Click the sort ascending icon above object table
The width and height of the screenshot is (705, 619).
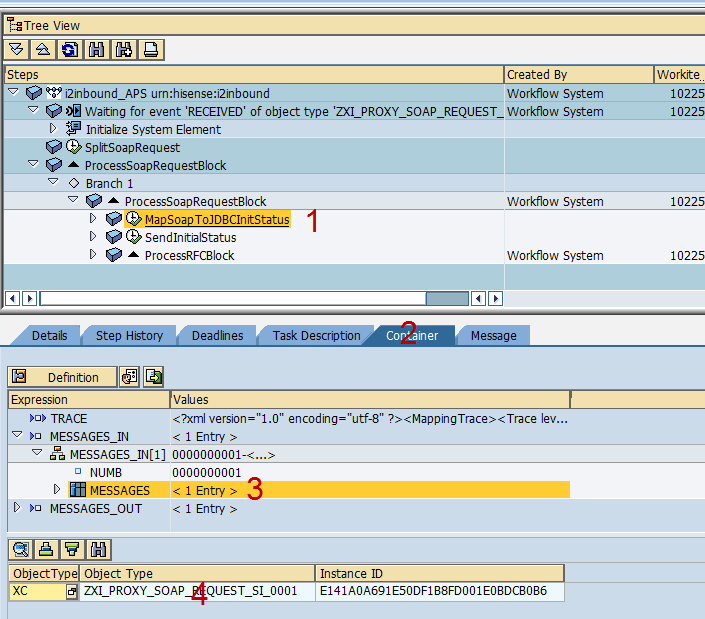coord(46,549)
